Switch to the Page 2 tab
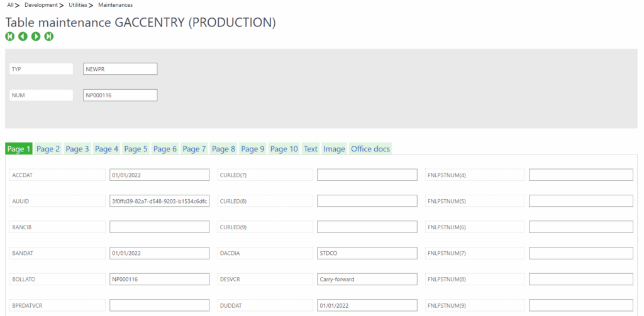This screenshot has height=316, width=644. pos(48,149)
